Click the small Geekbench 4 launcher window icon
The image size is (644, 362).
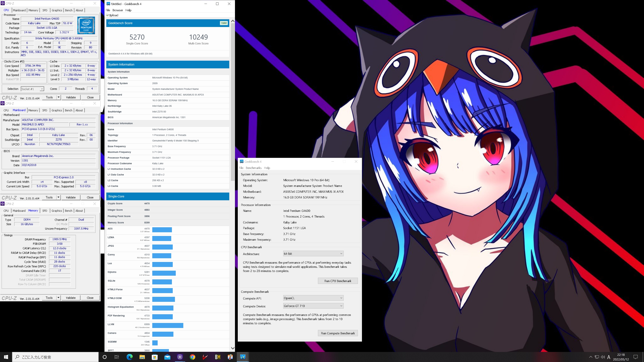(241, 161)
